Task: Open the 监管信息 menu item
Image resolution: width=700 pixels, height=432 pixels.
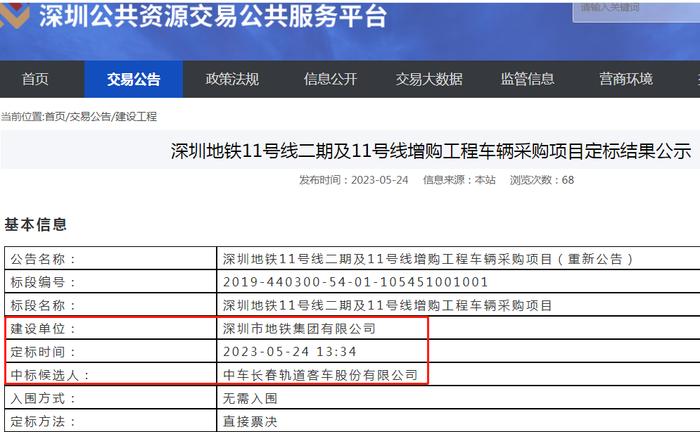Action: (527, 79)
